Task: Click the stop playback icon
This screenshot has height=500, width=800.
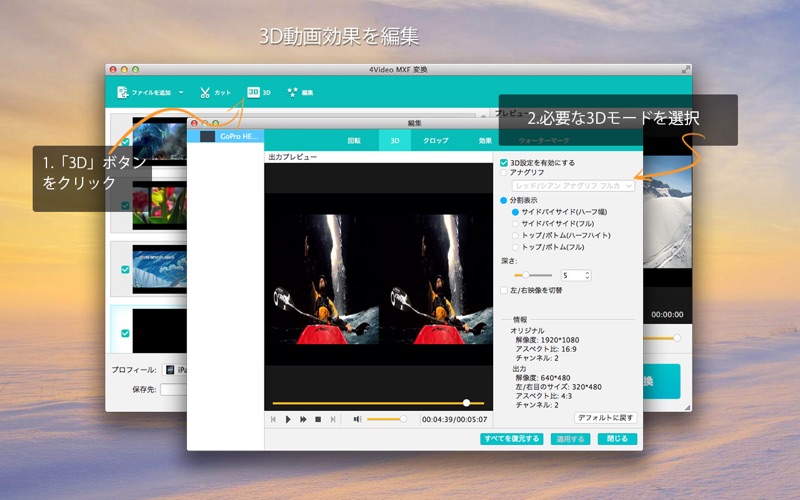Action: point(318,419)
